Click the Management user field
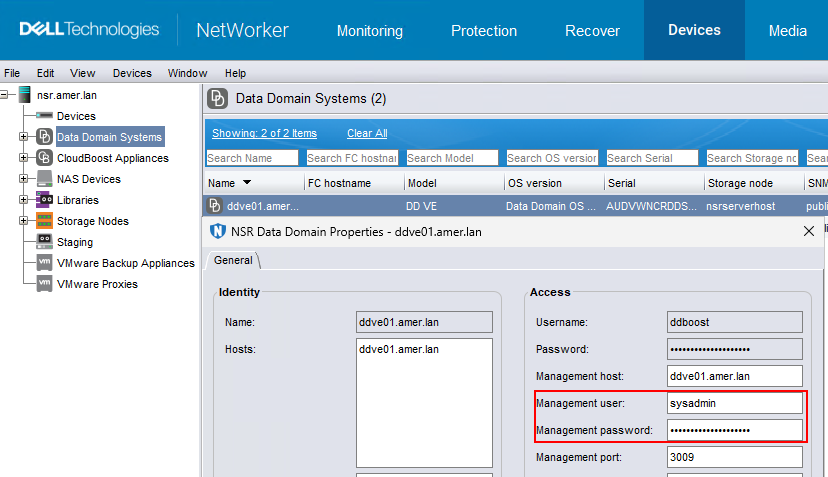 tap(735, 403)
